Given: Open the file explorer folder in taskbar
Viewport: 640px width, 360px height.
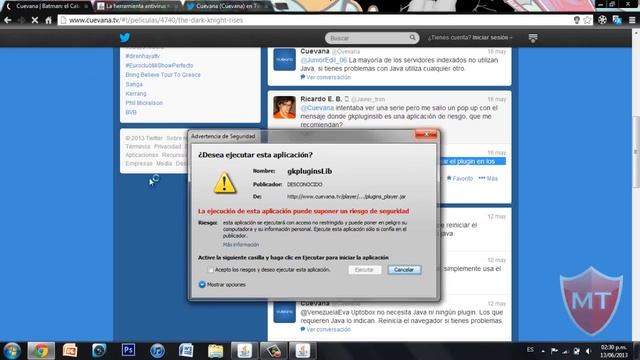Looking at the screenshot, I should pos(216,351).
